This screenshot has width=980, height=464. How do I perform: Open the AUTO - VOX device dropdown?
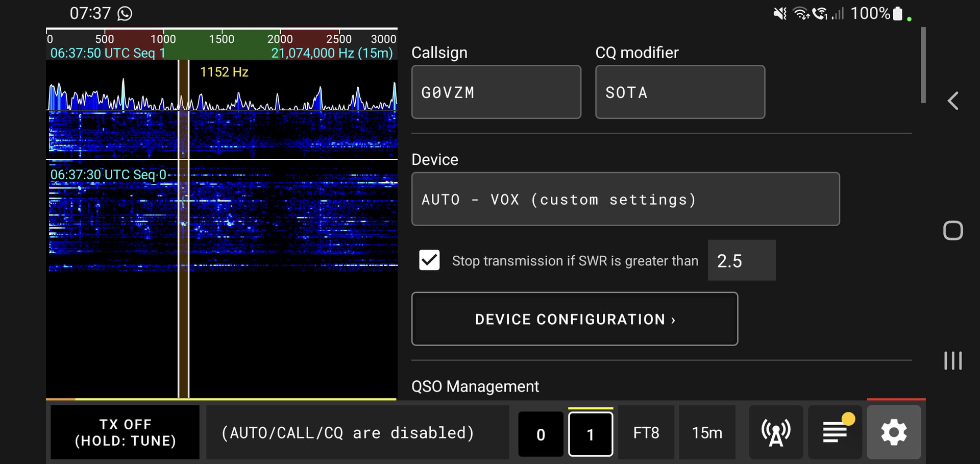coord(626,199)
